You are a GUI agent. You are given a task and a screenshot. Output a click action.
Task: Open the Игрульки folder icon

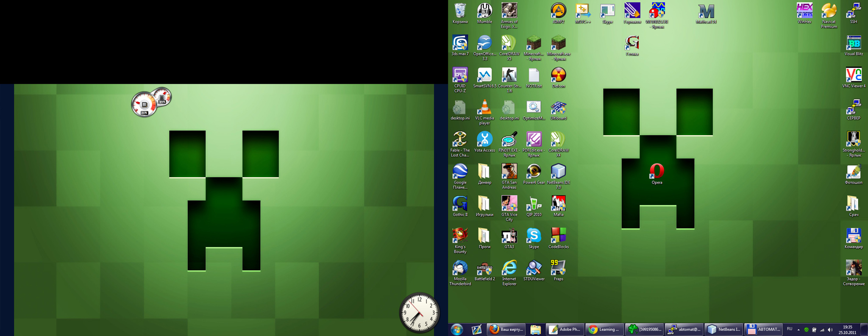(x=484, y=204)
